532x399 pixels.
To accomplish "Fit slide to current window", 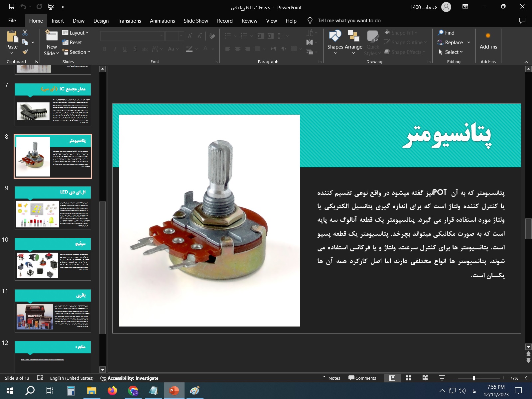I will 527,378.
